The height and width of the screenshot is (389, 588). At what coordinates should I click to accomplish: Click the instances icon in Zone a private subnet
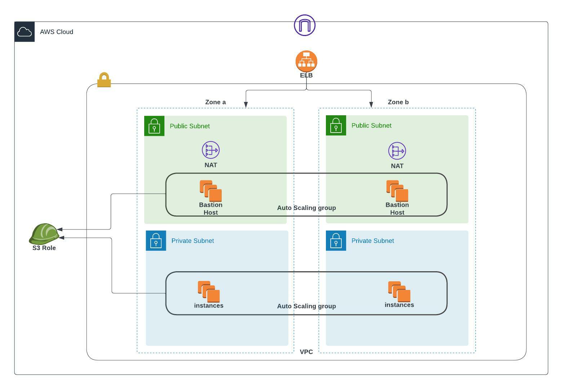[x=208, y=290]
